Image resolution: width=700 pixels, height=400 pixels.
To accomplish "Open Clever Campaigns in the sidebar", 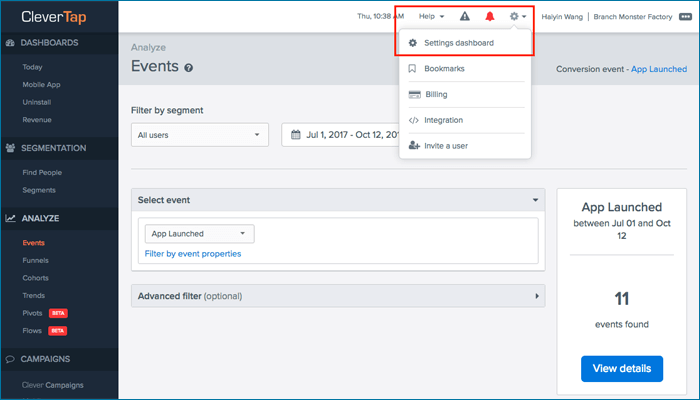I will 53,385.
